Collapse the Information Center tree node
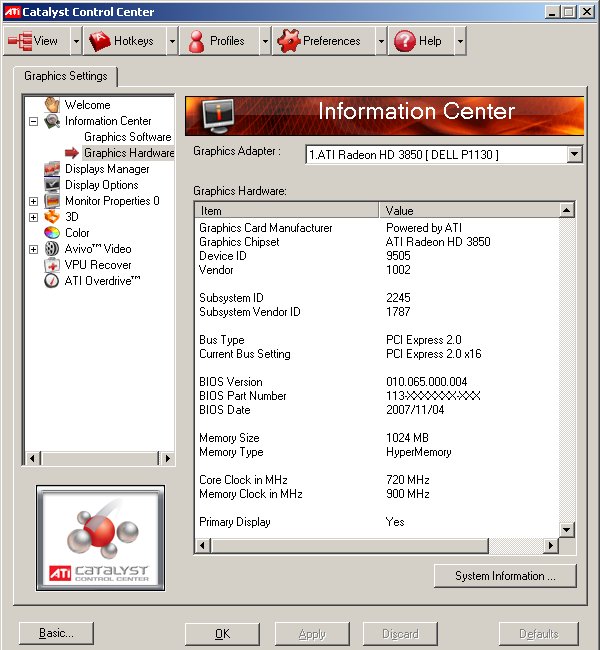This screenshot has width=600, height=650. coord(34,121)
